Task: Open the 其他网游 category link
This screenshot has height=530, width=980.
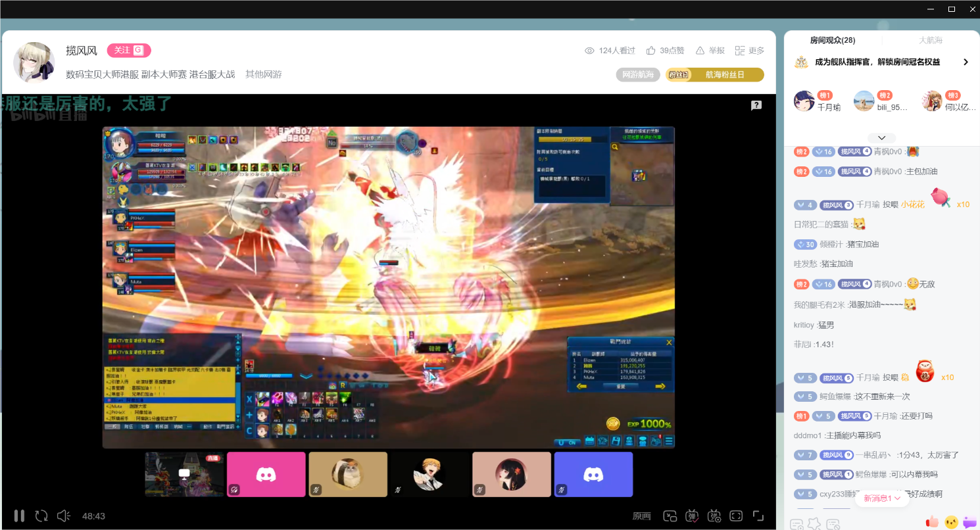Action: tap(264, 74)
